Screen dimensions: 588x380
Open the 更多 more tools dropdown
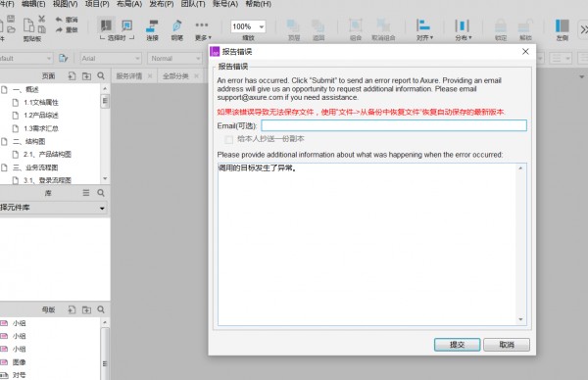203,30
